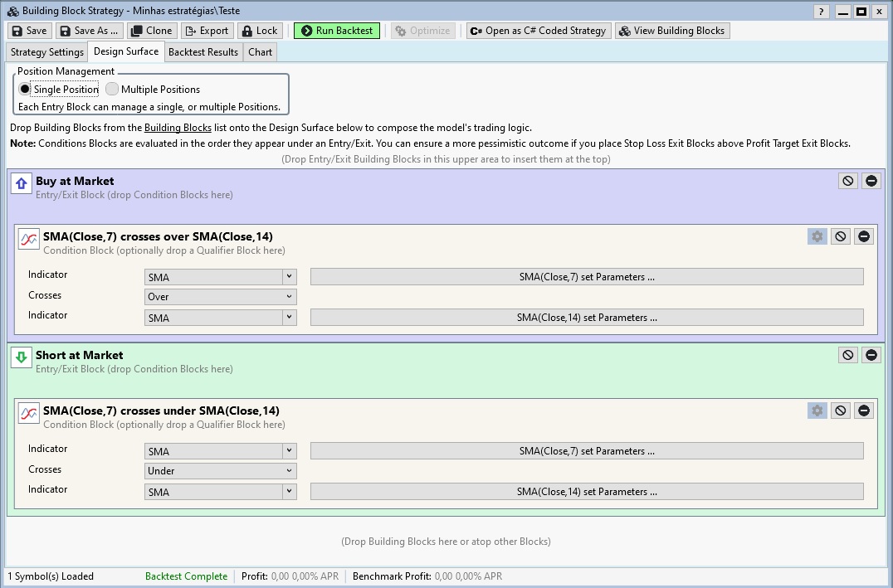893x588 pixels.
Task: Disable the Buy at Market block
Action: point(848,181)
